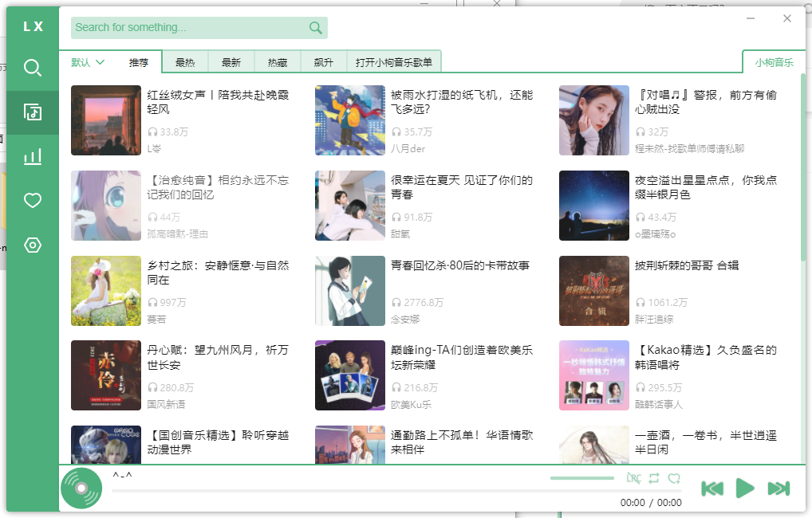
Task: Click the magnifier icon in the search box
Action: click(x=316, y=28)
